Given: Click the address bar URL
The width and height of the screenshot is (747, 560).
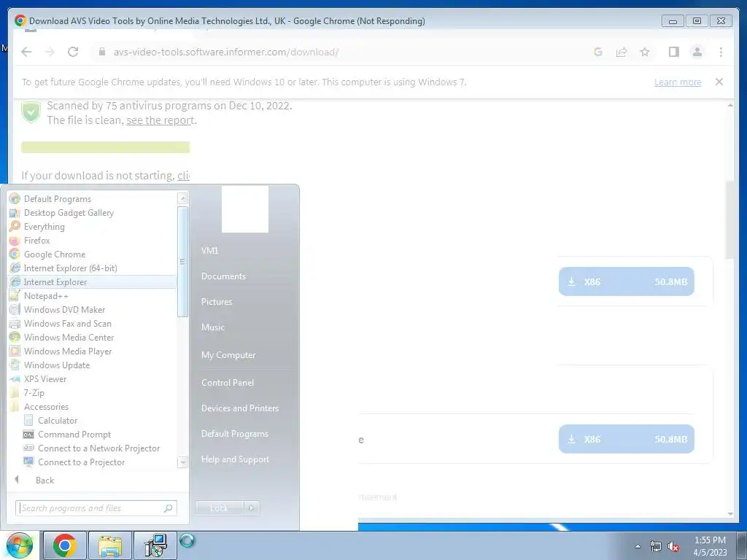Looking at the screenshot, I should pyautogui.click(x=226, y=52).
